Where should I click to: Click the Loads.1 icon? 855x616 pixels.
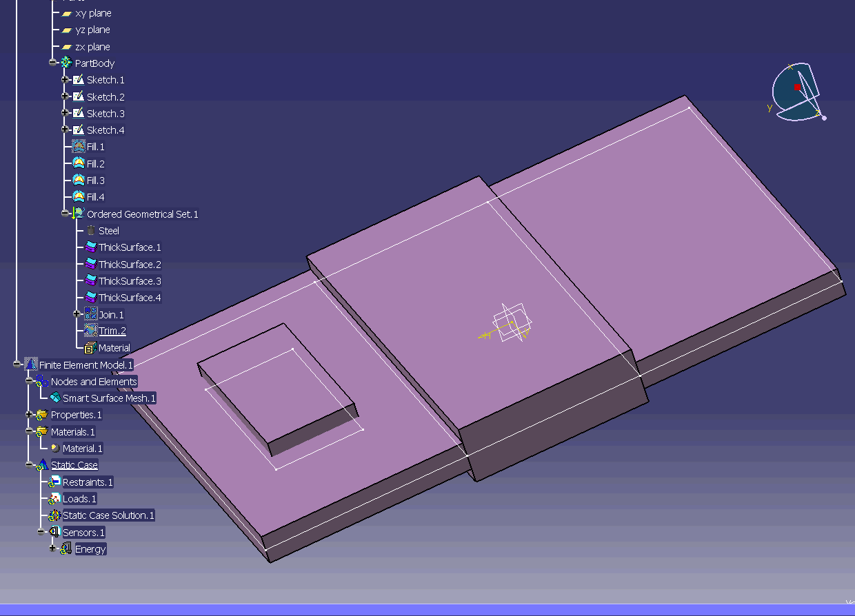click(x=55, y=498)
